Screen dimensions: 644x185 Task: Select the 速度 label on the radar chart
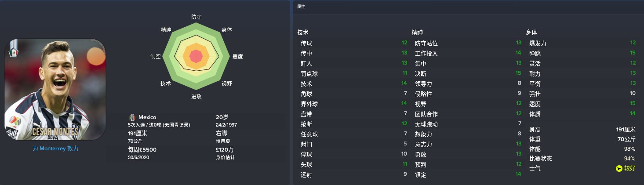tap(238, 57)
